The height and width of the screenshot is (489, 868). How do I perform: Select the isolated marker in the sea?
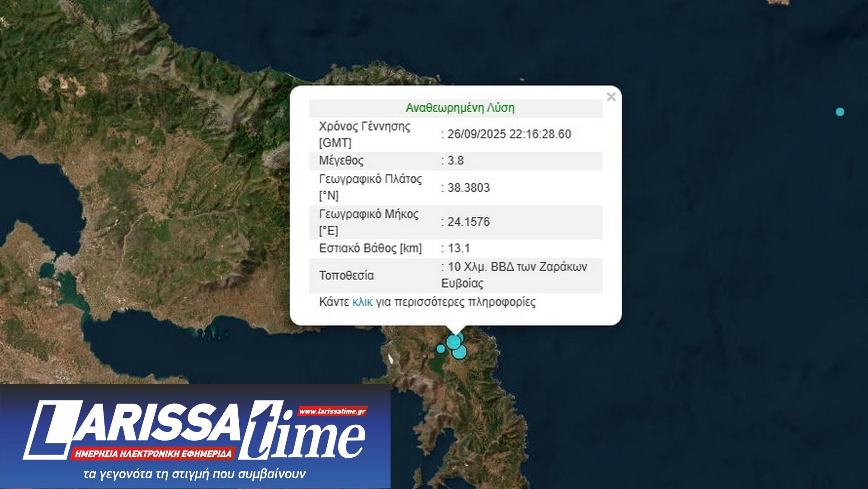coord(840,112)
